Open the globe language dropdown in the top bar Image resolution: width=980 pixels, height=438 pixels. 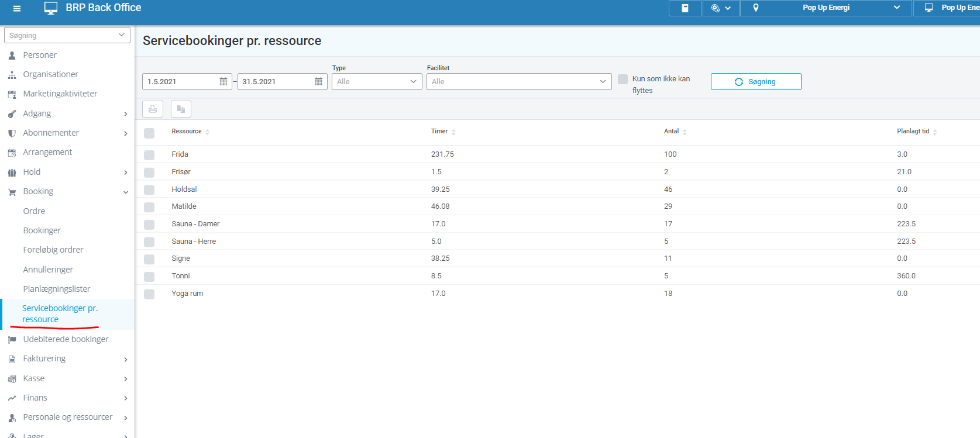(x=721, y=8)
